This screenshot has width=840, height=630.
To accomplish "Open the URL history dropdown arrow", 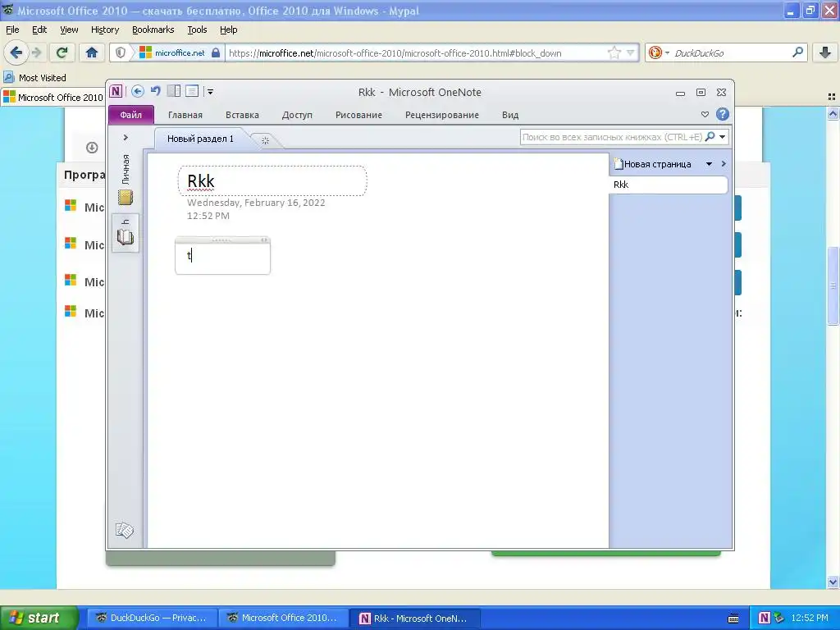I will point(631,52).
